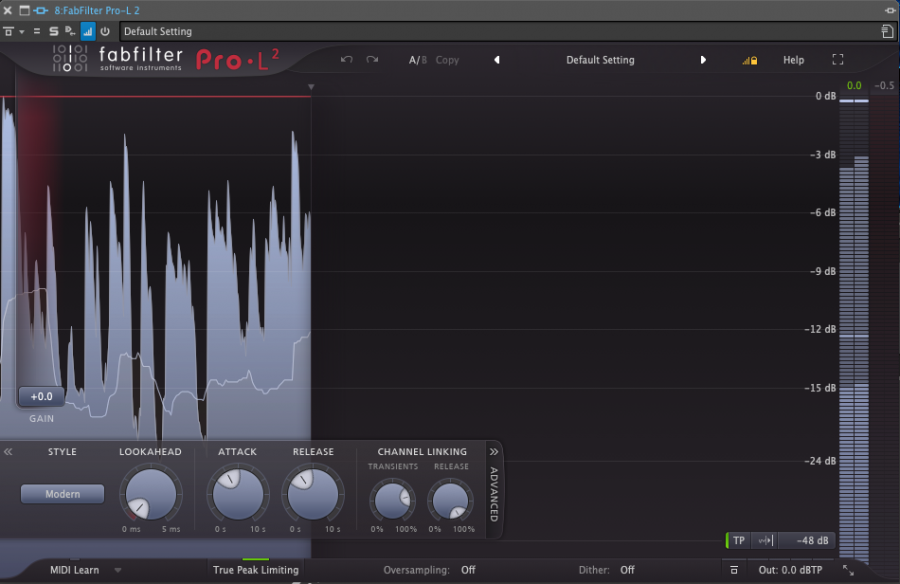Click the redo arrow icon
900x584 pixels.
372,60
